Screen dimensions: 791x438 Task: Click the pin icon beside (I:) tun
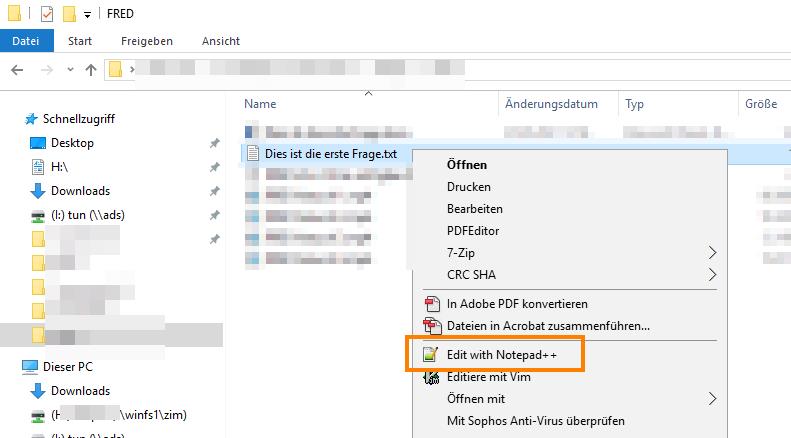[x=215, y=215]
